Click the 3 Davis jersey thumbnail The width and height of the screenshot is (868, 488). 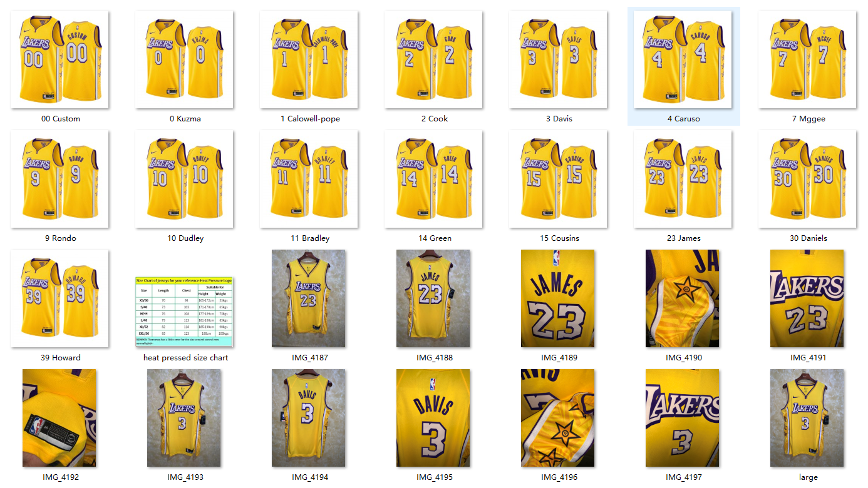point(558,59)
